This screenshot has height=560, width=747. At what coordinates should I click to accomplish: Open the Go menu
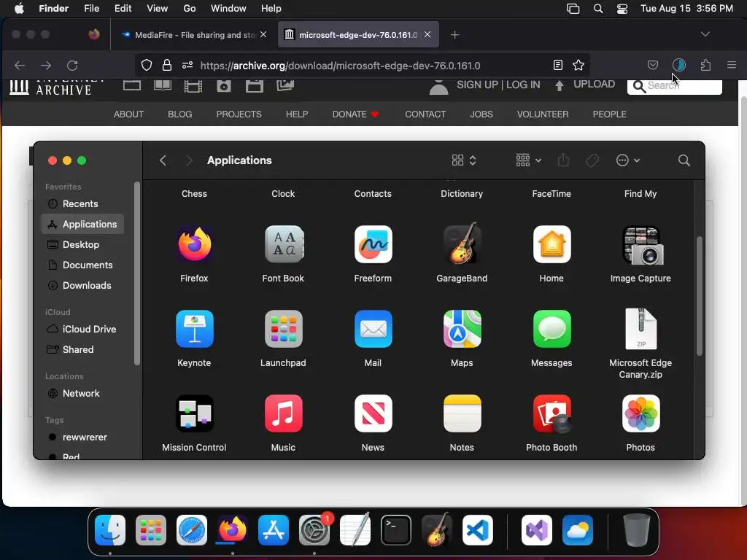pos(189,8)
